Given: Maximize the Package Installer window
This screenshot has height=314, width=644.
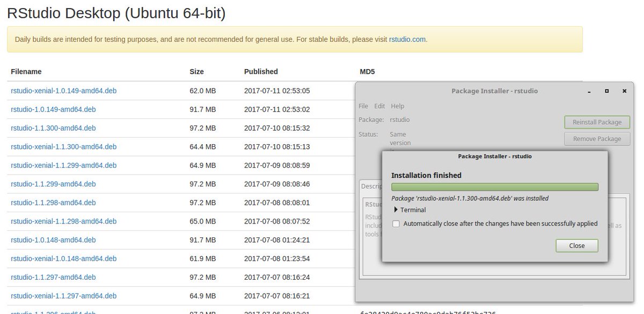Looking at the screenshot, I should click(x=606, y=91).
